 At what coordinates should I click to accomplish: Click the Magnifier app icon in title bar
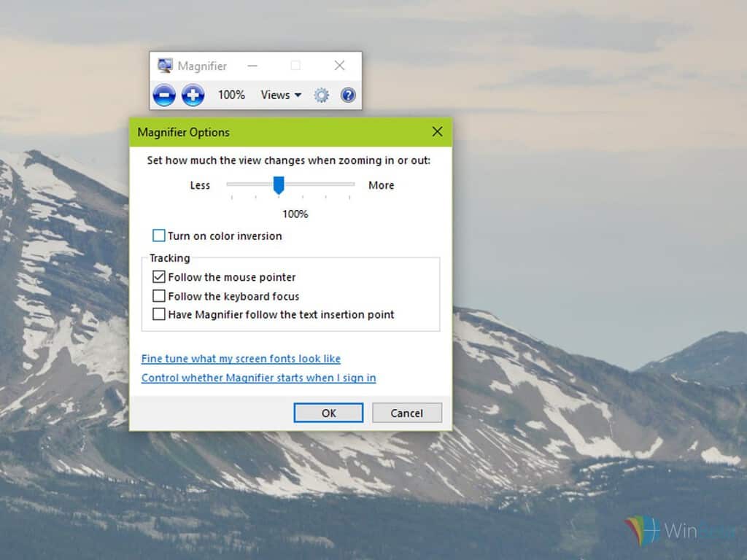click(x=165, y=66)
